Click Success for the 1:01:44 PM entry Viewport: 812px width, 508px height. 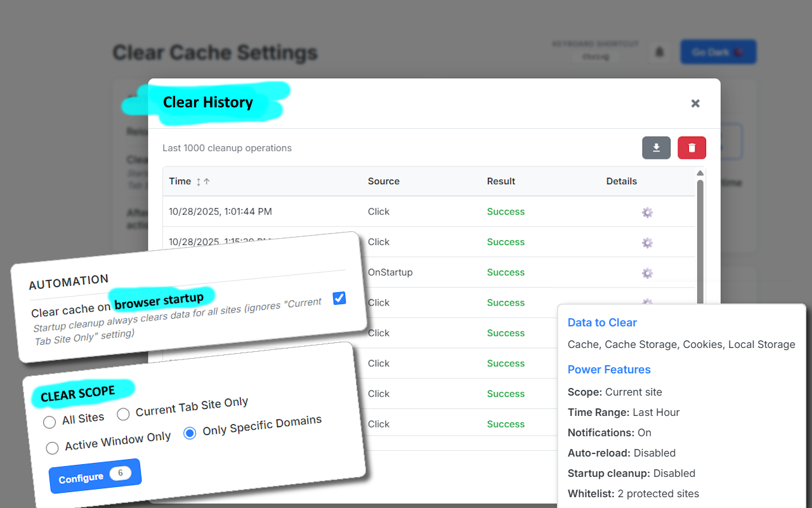click(506, 212)
